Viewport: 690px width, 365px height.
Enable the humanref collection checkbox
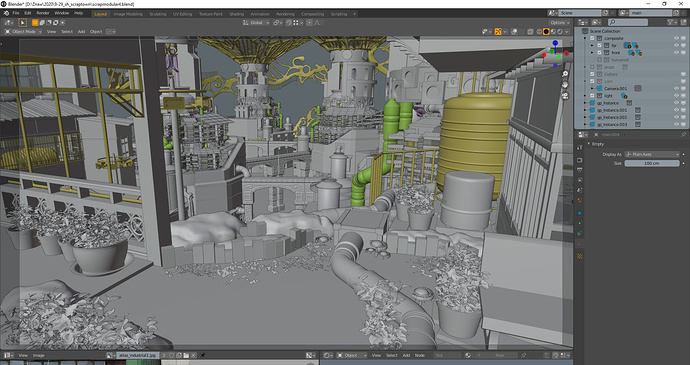(x=599, y=60)
